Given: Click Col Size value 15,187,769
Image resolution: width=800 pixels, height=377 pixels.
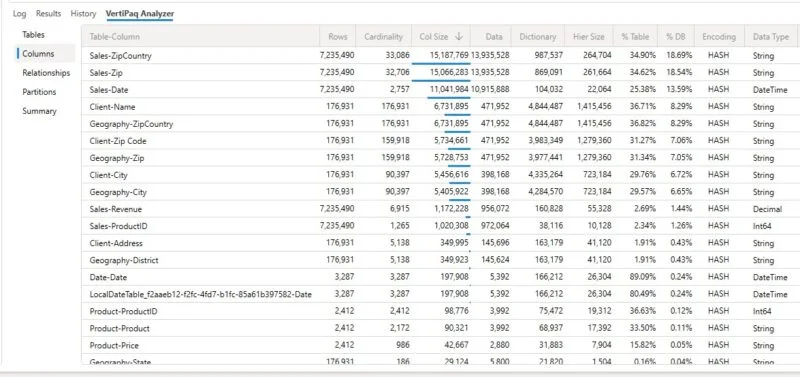Looking at the screenshot, I should point(449,56).
